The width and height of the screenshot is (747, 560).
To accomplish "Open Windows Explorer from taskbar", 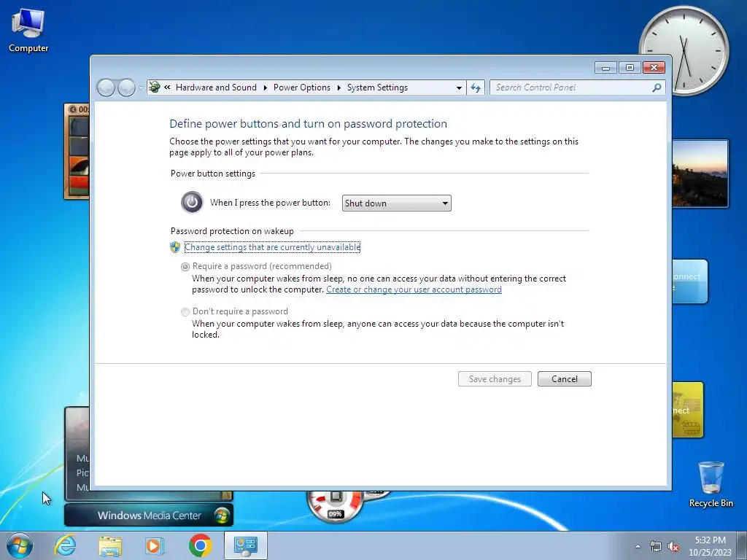I will (110, 545).
